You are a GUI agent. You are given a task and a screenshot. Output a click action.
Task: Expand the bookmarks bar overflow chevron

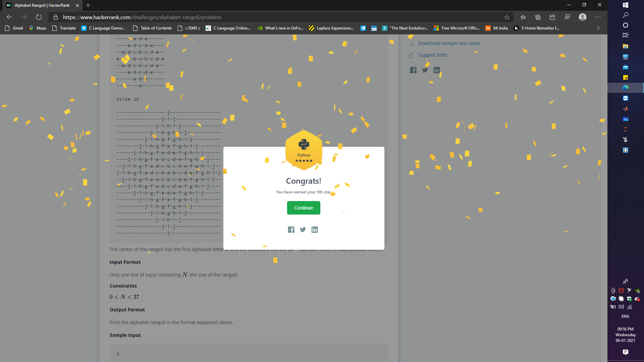pyautogui.click(x=598, y=28)
